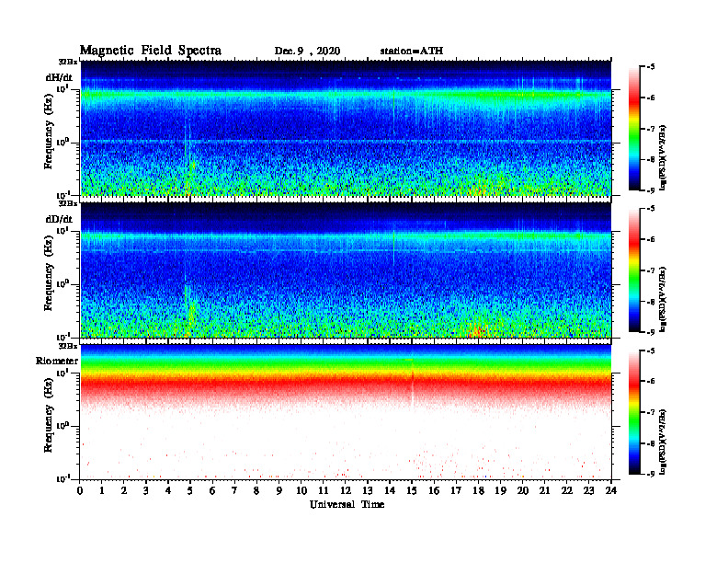Click hour "4" on the Universal Time axis
728x563 pixels.
pyautogui.click(x=168, y=490)
